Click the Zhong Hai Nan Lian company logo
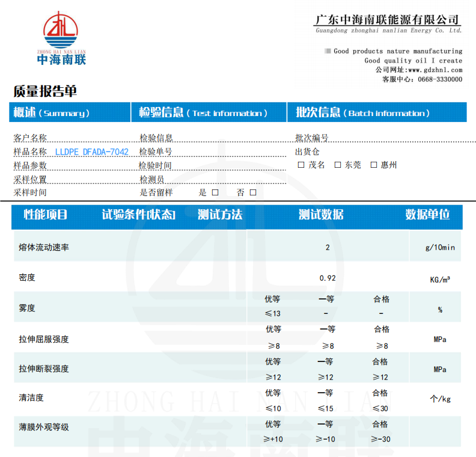This screenshot has width=476, height=457. coord(61,38)
